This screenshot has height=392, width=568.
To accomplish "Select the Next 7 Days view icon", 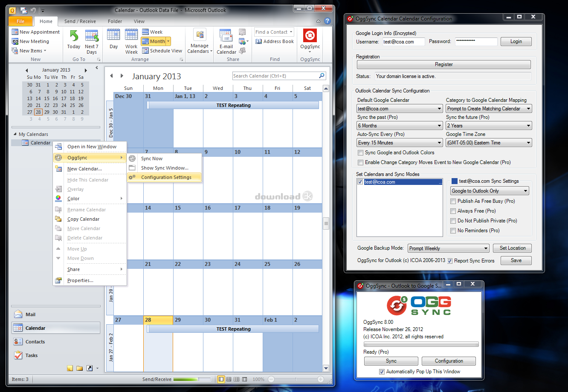I will pos(92,35).
